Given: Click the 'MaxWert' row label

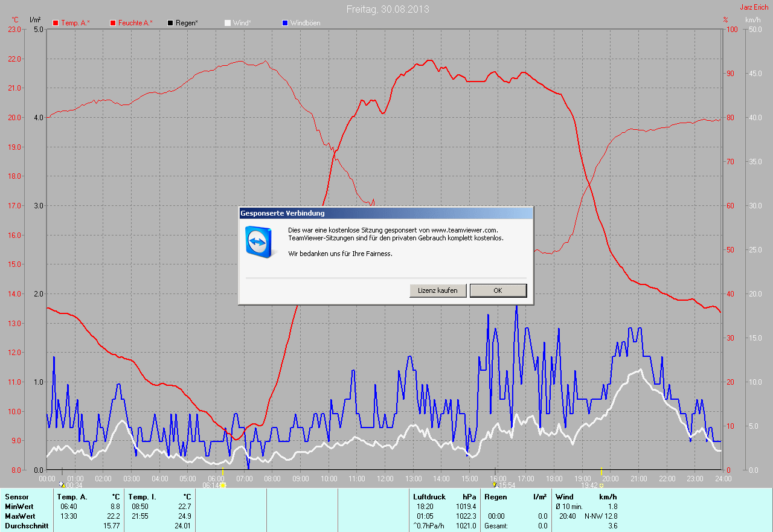Looking at the screenshot, I should point(19,516).
